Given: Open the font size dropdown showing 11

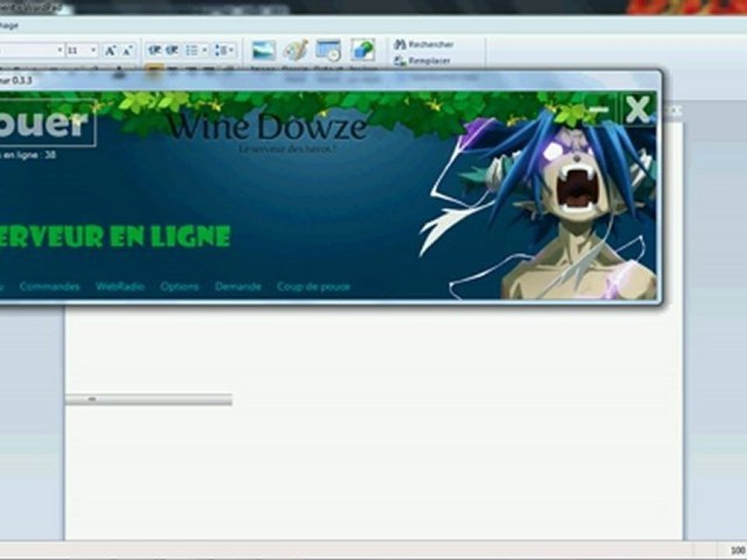Looking at the screenshot, I should [93, 50].
